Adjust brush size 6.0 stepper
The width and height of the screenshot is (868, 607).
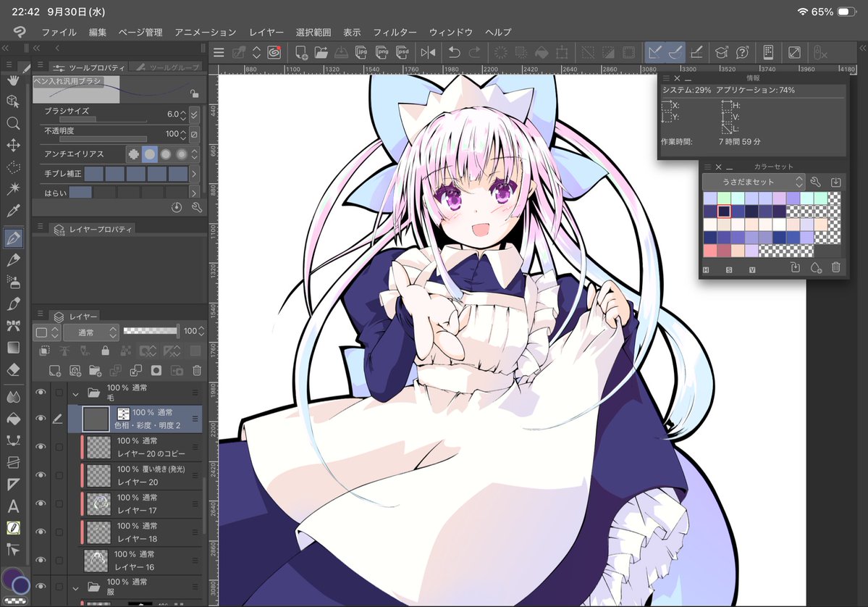[x=183, y=114]
